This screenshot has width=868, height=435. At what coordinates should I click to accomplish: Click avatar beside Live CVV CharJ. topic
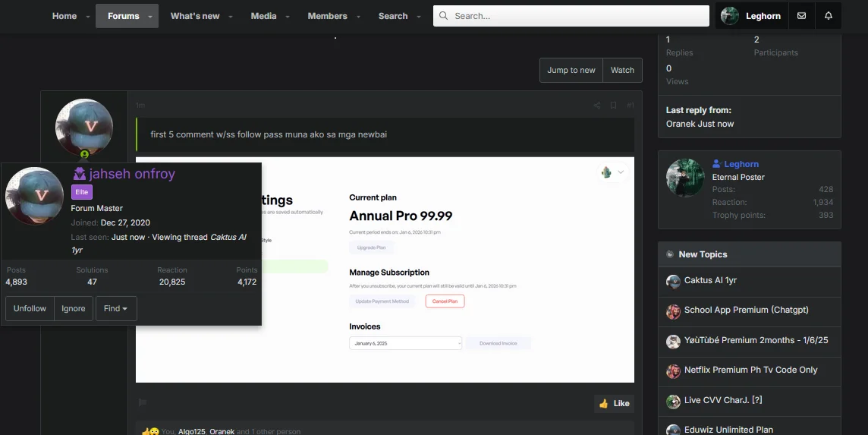tap(673, 401)
